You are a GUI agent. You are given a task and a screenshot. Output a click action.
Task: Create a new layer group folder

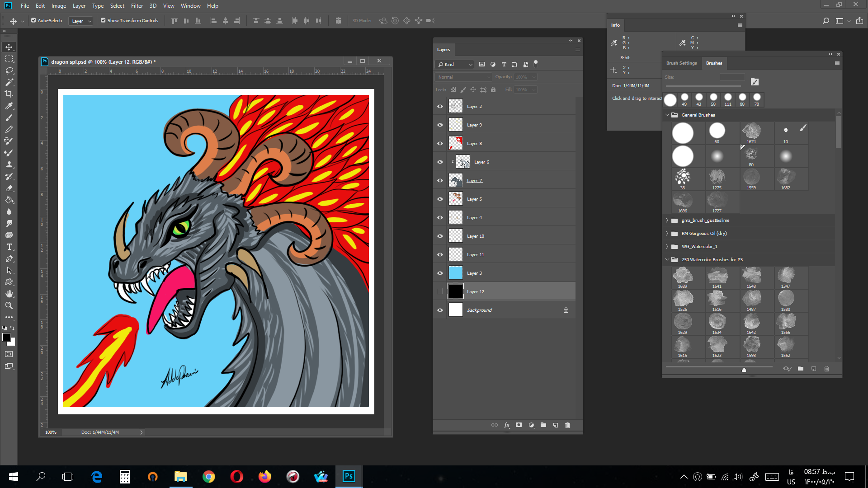[543, 425]
